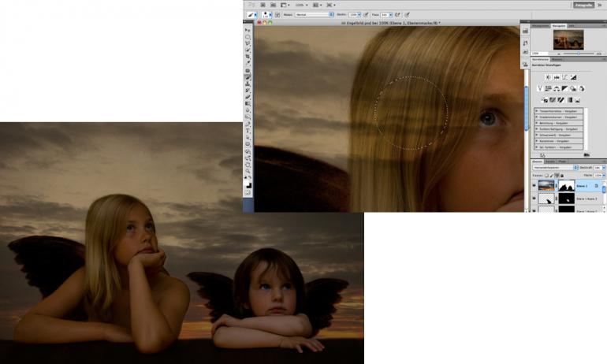Open the tool preset picker
This screenshot has width=607, height=364.
[x=252, y=15]
